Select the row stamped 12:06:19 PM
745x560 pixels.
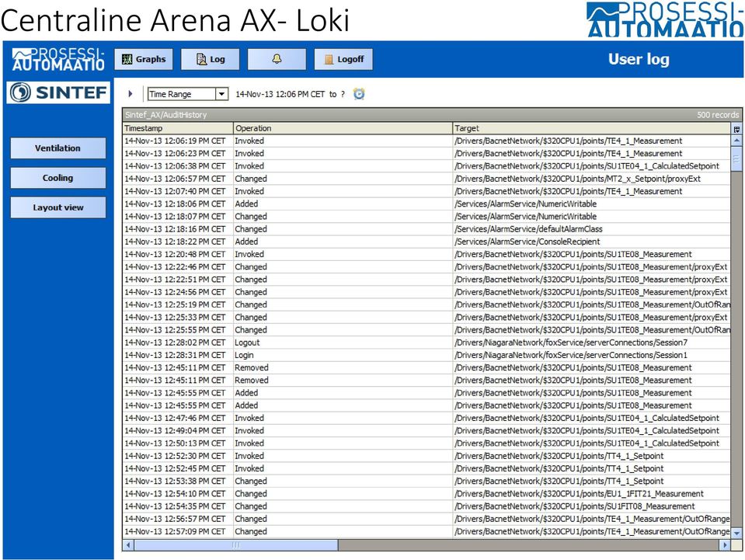[x=426, y=141]
